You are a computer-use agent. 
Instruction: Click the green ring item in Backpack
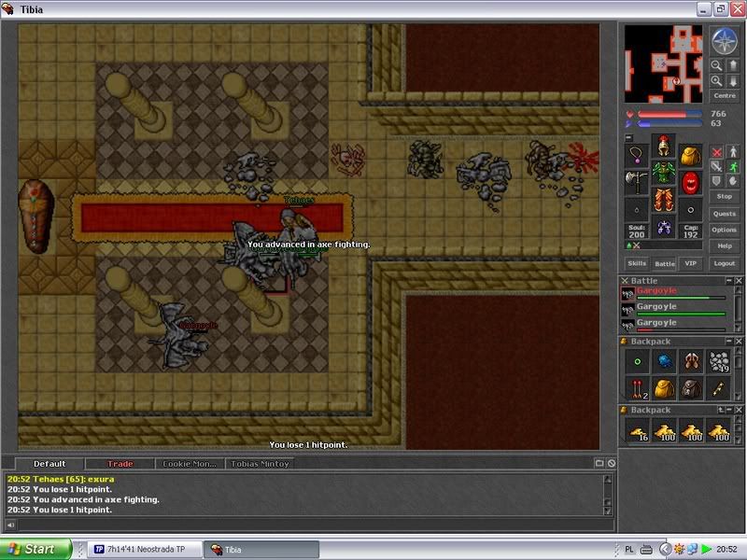pos(637,362)
